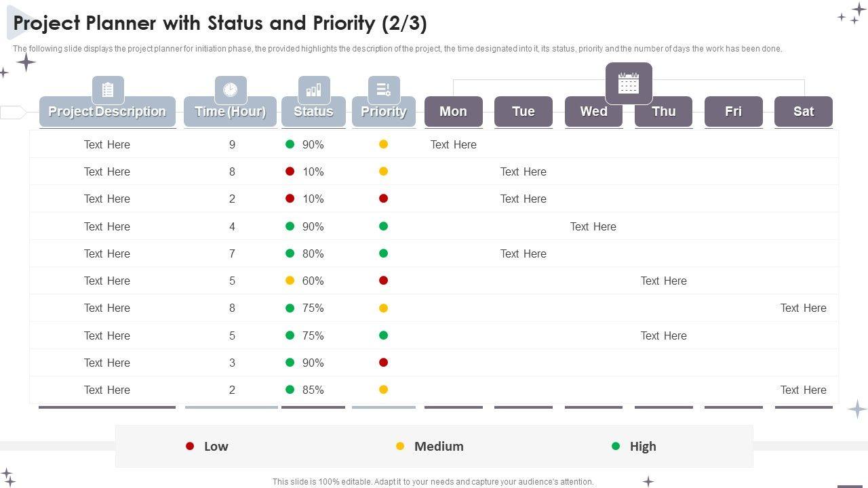Viewport: 868px width, 488px height.
Task: Click the bar chart icon above Status
Action: click(313, 89)
